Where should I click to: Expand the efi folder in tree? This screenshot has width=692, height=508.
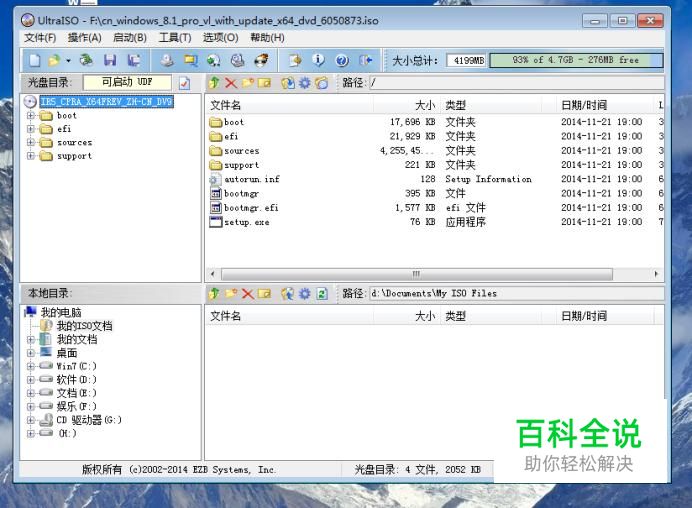pos(30,129)
